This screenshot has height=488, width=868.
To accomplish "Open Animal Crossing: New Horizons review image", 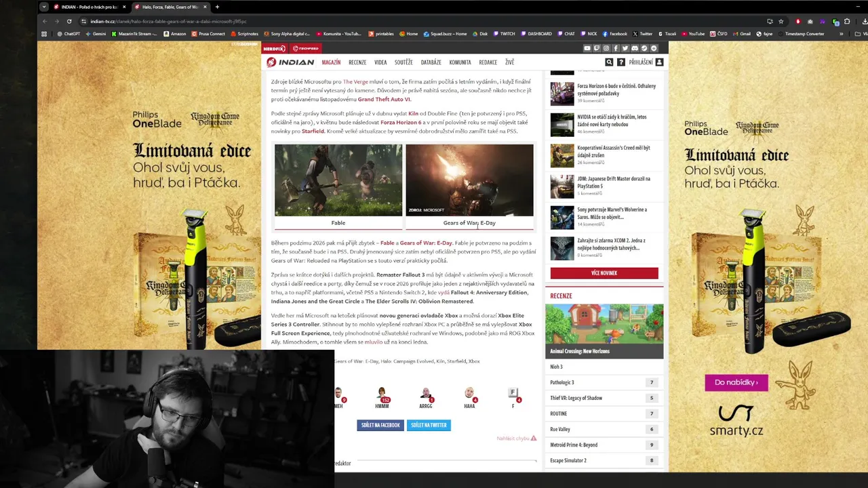I will (x=604, y=325).
